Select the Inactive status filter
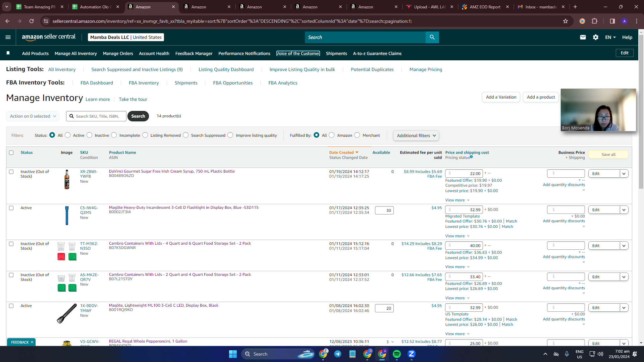 click(x=89, y=135)
